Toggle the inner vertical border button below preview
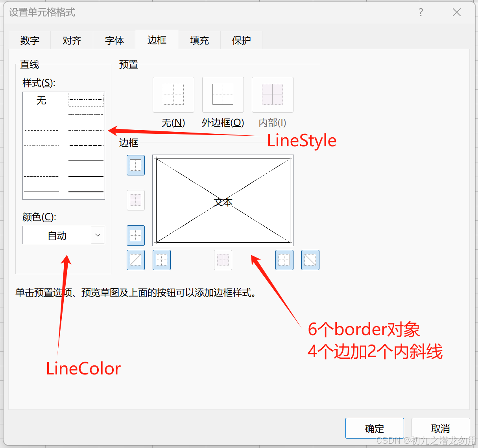 (x=223, y=260)
